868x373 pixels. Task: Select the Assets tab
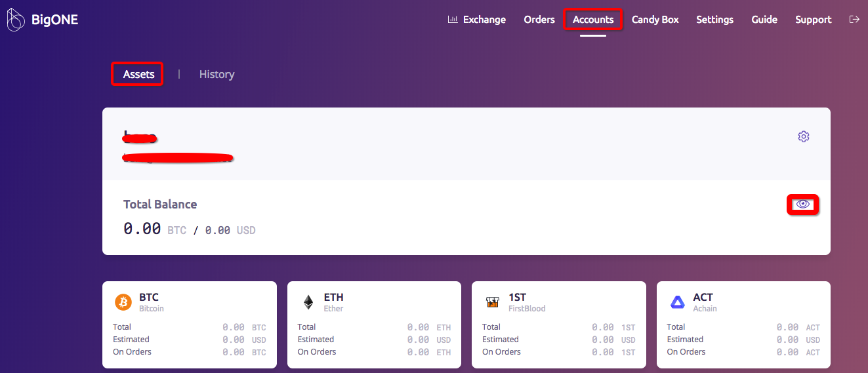(138, 74)
